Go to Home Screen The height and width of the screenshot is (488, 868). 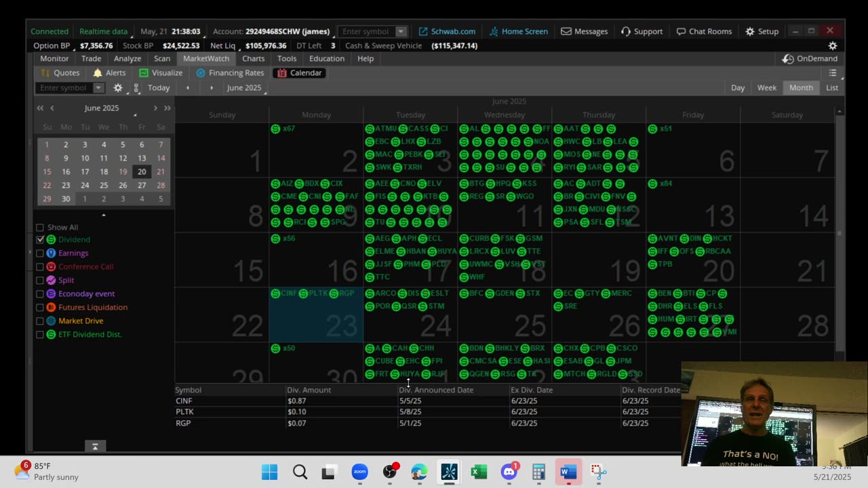point(519,31)
